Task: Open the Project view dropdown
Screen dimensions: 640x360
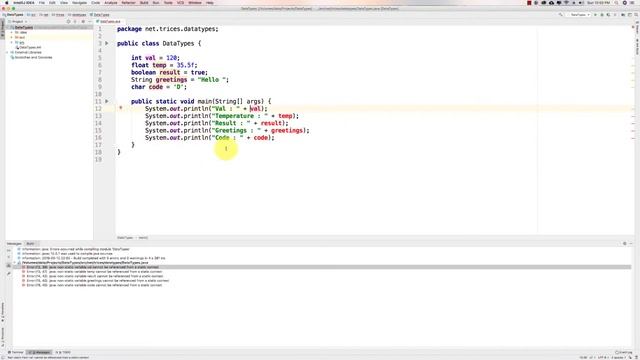Action: (x=17, y=21)
